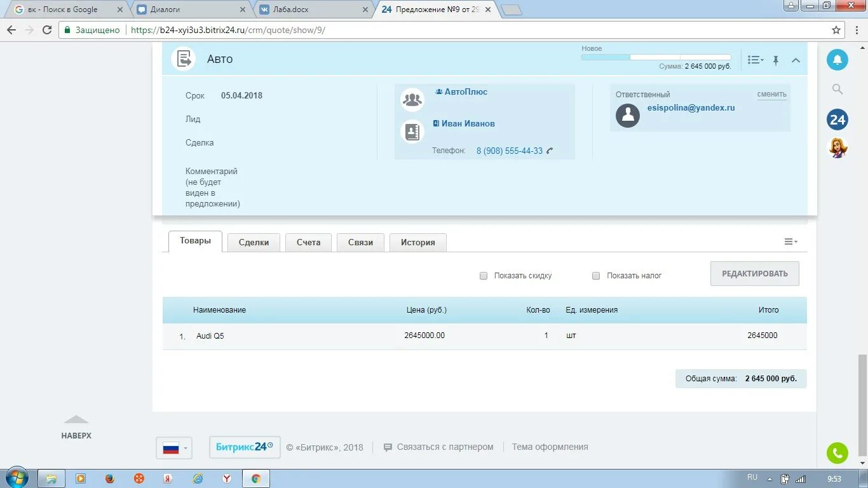The height and width of the screenshot is (488, 868).
Task: Open the tabs settings menu dropdown
Action: pos(790,241)
